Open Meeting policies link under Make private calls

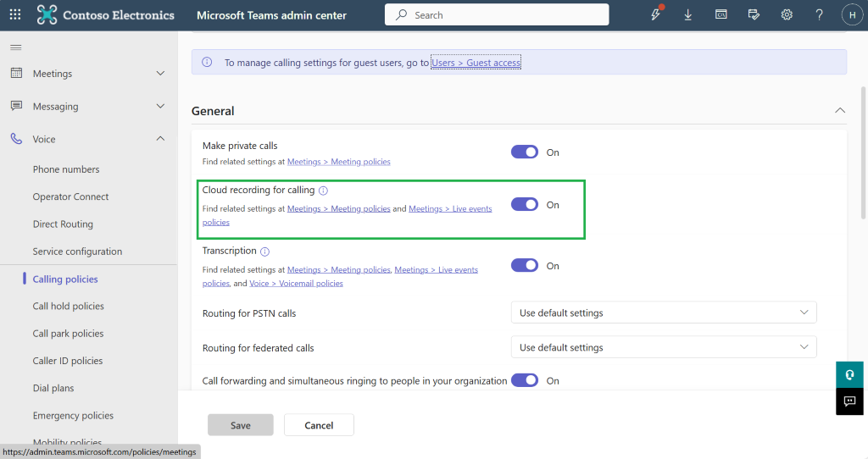tap(339, 162)
